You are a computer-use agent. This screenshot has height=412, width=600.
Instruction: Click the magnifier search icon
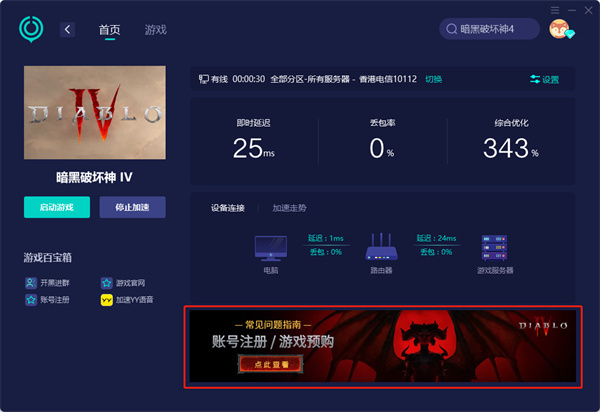(x=452, y=29)
